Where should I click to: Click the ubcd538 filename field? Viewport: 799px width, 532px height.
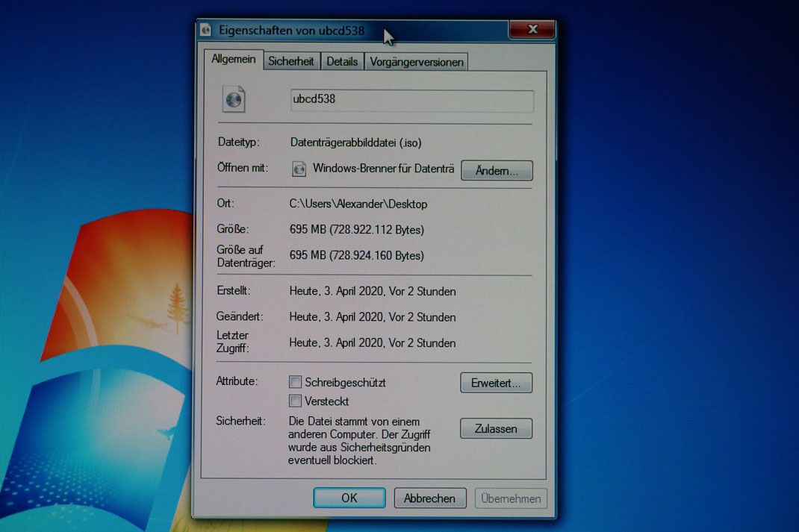(x=412, y=100)
